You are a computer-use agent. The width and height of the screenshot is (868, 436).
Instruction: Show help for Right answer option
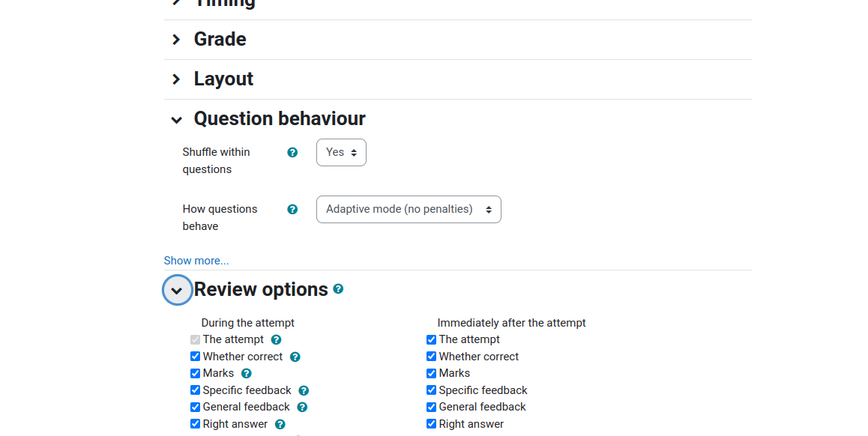click(x=280, y=424)
